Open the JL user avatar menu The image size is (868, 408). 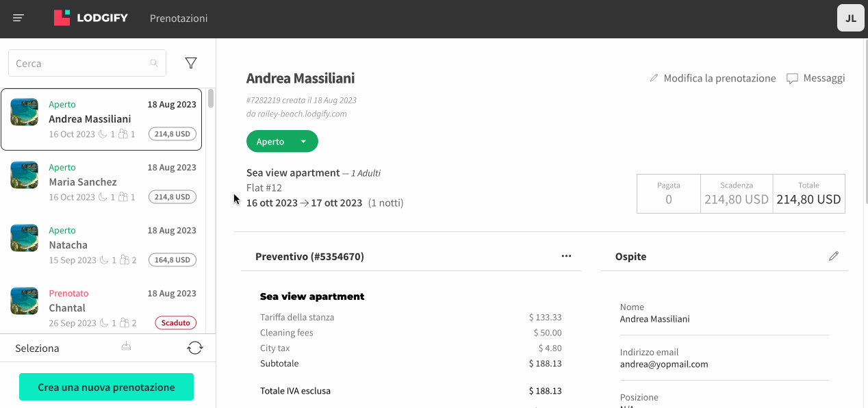click(850, 18)
